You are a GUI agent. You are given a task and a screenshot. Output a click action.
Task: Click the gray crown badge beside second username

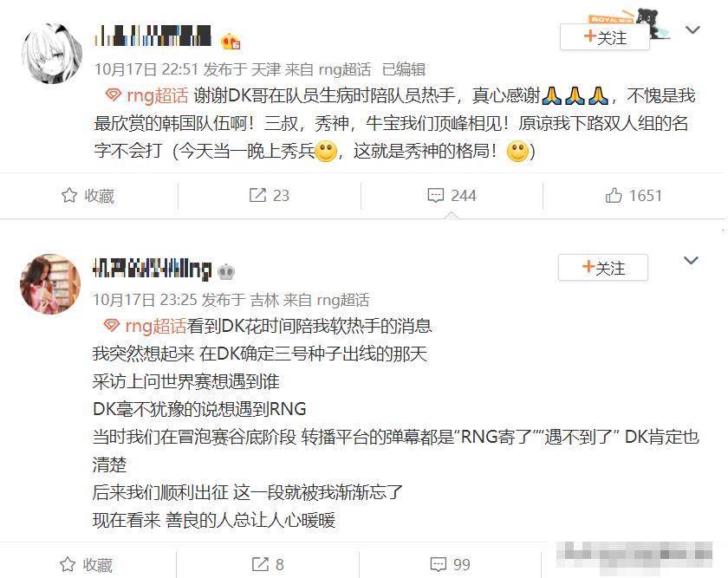coord(225,271)
